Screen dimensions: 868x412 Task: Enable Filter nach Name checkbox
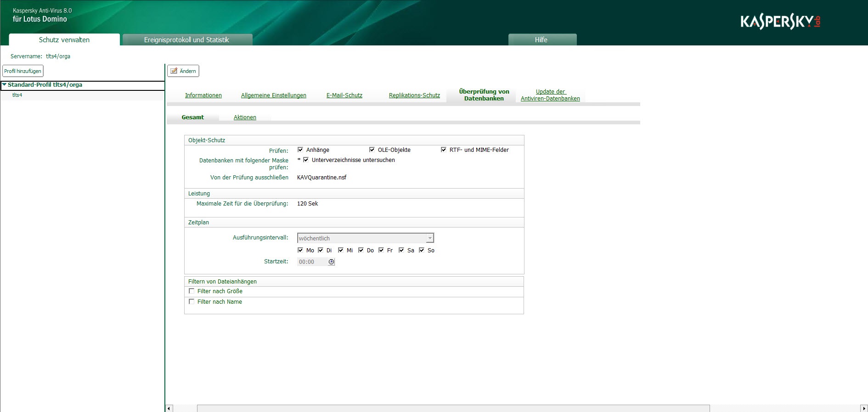click(x=192, y=301)
